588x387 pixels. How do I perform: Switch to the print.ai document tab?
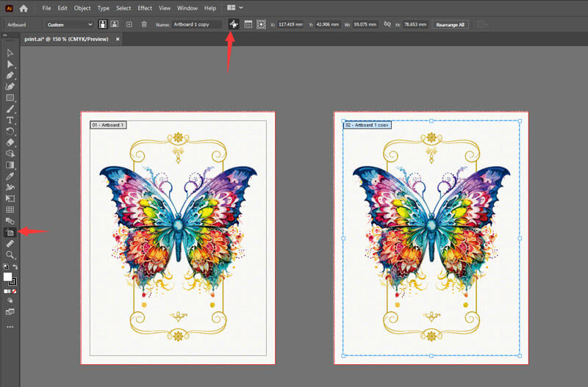coord(66,39)
